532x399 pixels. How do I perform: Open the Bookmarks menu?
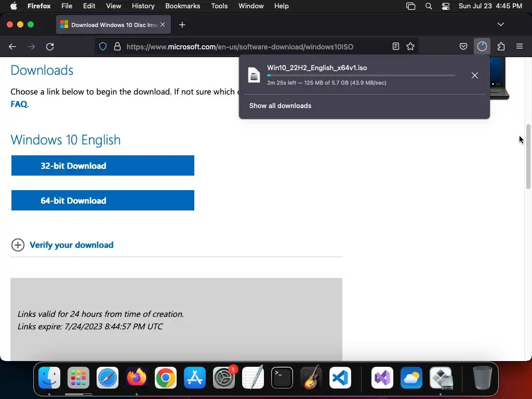(182, 6)
